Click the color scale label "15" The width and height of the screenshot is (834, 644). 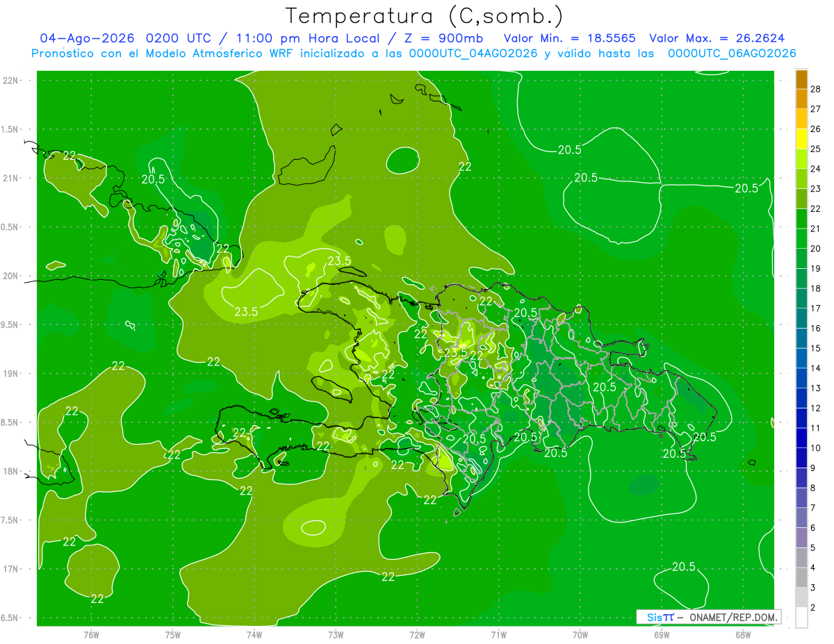pos(816,348)
